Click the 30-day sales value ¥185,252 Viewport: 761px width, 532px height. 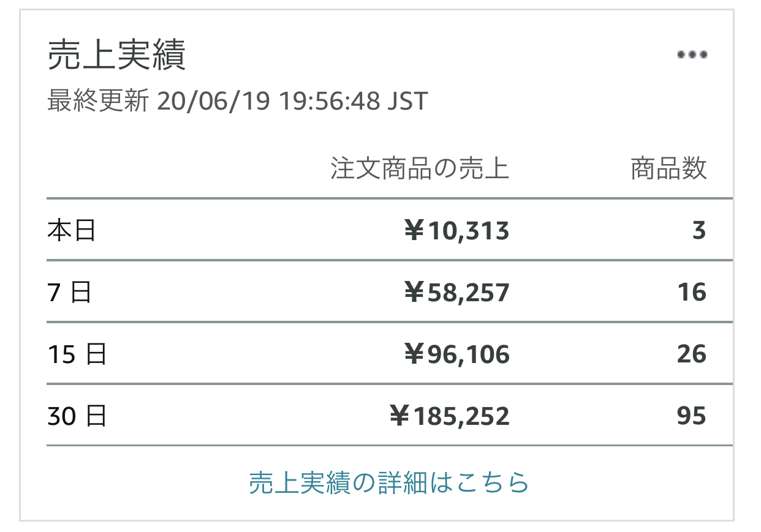(450, 417)
